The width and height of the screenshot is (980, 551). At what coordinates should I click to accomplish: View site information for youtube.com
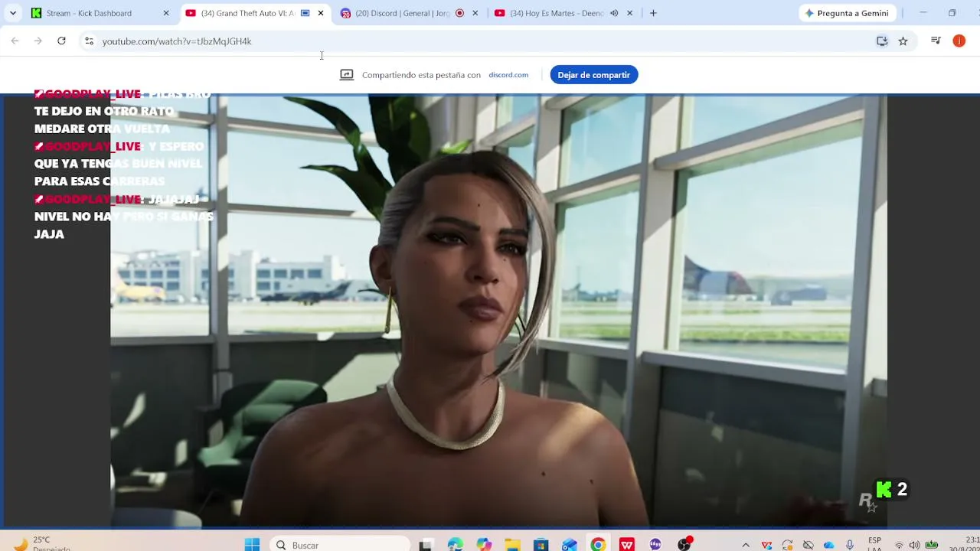coord(89,41)
